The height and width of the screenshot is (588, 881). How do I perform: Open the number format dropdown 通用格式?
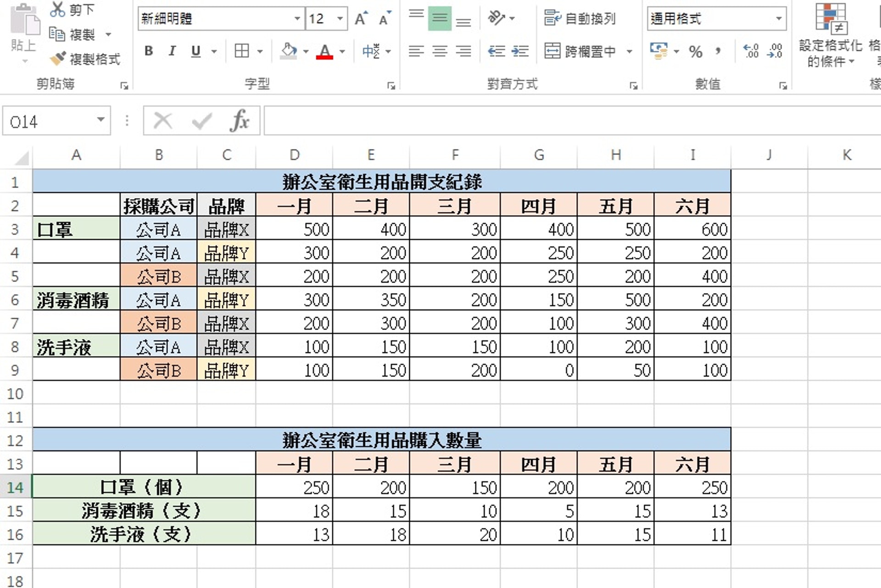pyautogui.click(x=779, y=18)
